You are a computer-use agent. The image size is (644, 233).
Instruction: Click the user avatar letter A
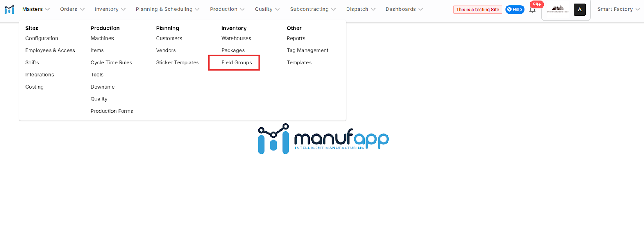(580, 9)
